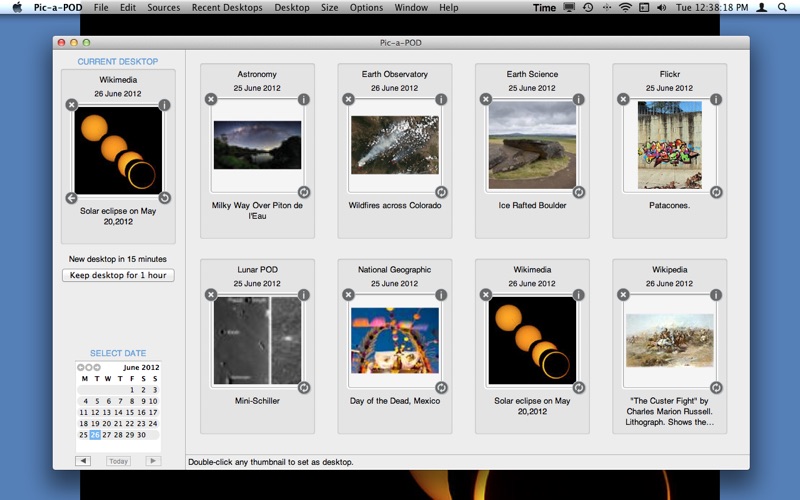
Task: Click the Wi-Fi icon in menu bar
Action: pyautogui.click(x=625, y=7)
